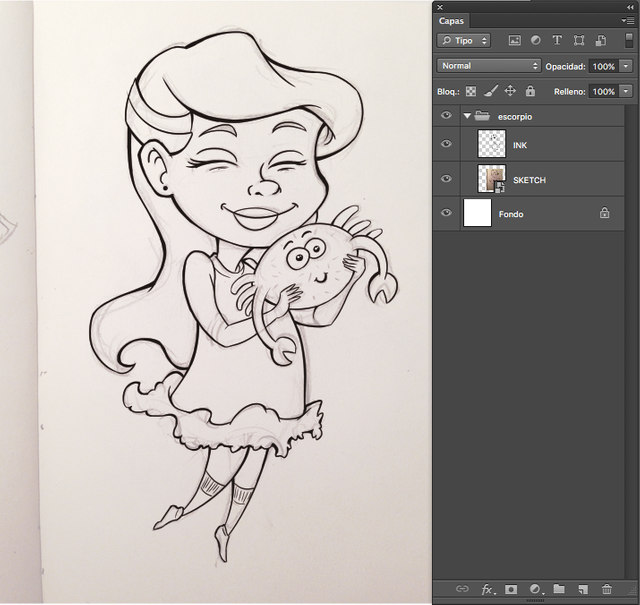This screenshot has width=640, height=605.
Task: Open the Opacidad slider dropdown arrow
Action: pos(626,66)
